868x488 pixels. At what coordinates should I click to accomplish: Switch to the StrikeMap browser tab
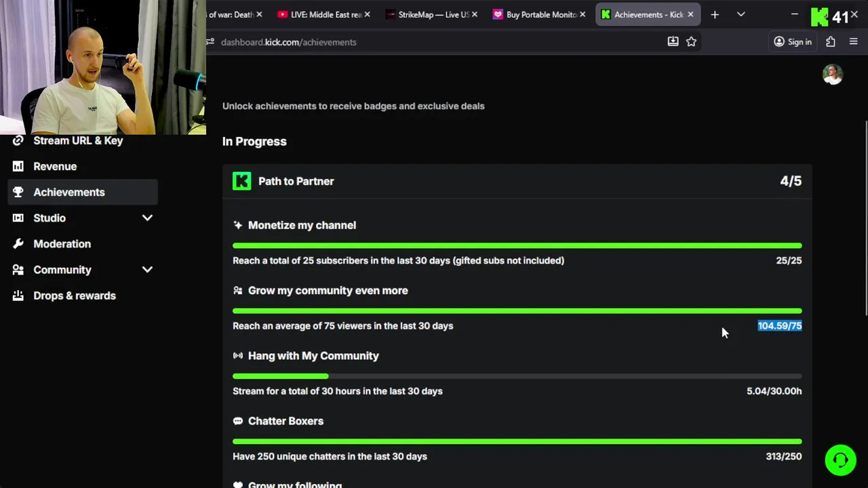(433, 14)
